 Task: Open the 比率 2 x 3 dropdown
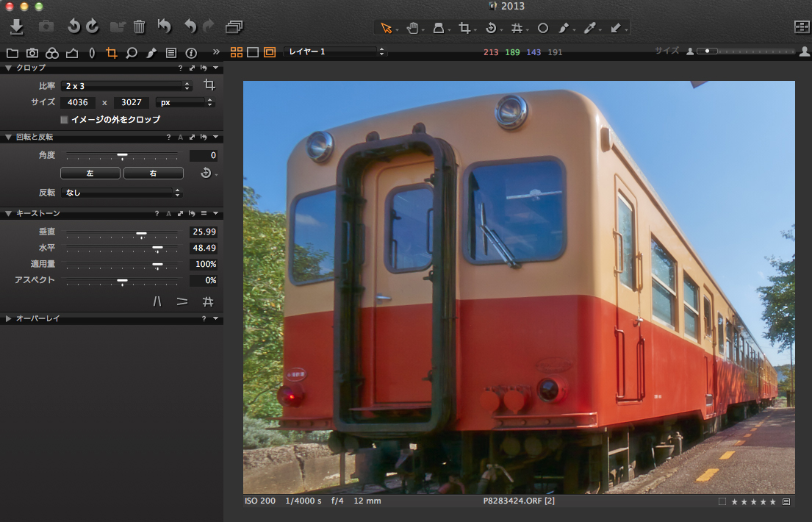[x=125, y=86]
